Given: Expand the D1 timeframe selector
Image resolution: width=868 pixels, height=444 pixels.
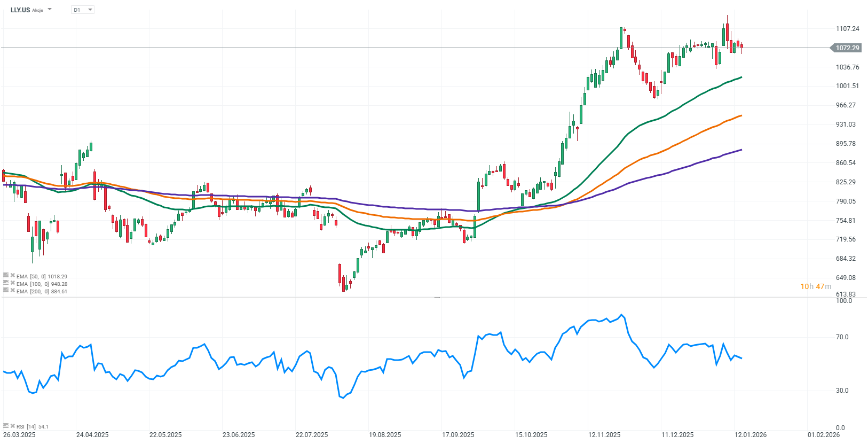Looking at the screenshot, I should tap(90, 10).
